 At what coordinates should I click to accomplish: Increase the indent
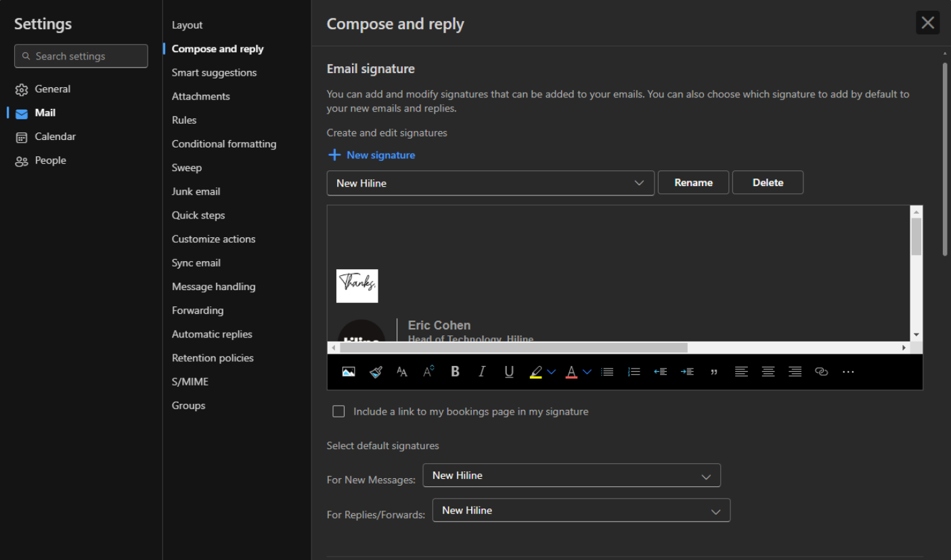[x=687, y=371]
